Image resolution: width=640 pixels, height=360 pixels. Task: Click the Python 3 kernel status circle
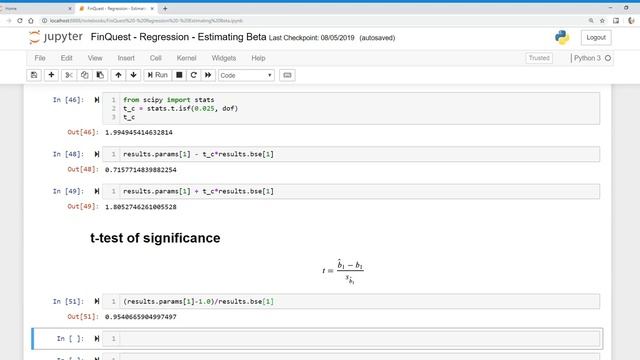[608, 58]
